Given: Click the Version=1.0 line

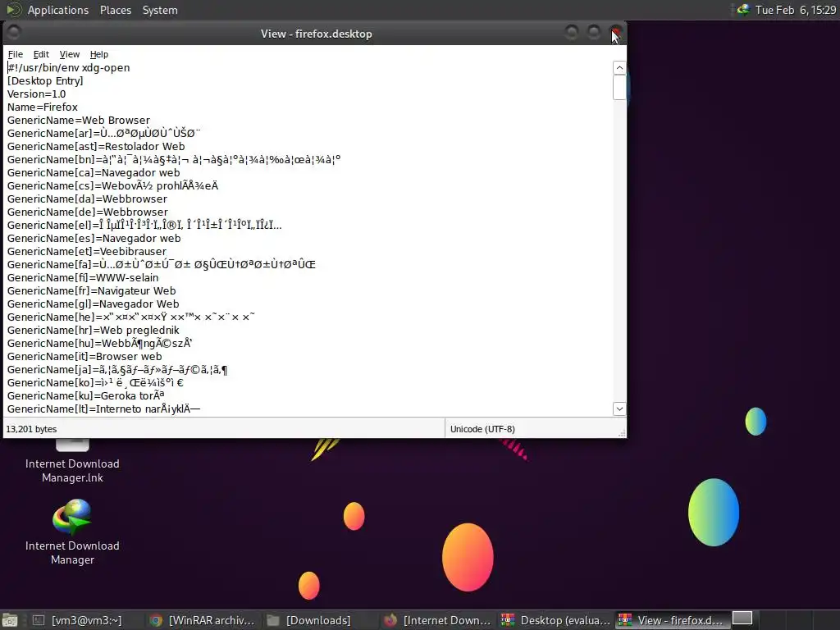Looking at the screenshot, I should (36, 94).
